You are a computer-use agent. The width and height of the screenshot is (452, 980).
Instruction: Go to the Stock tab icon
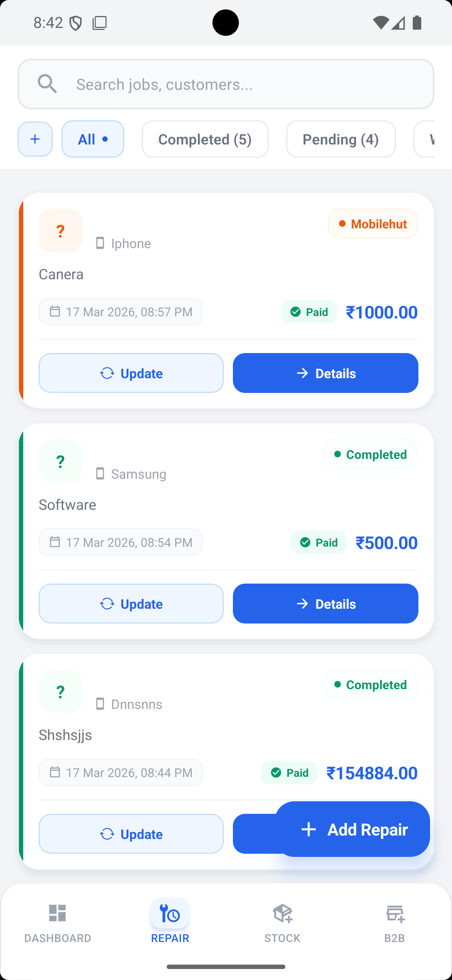(x=282, y=913)
